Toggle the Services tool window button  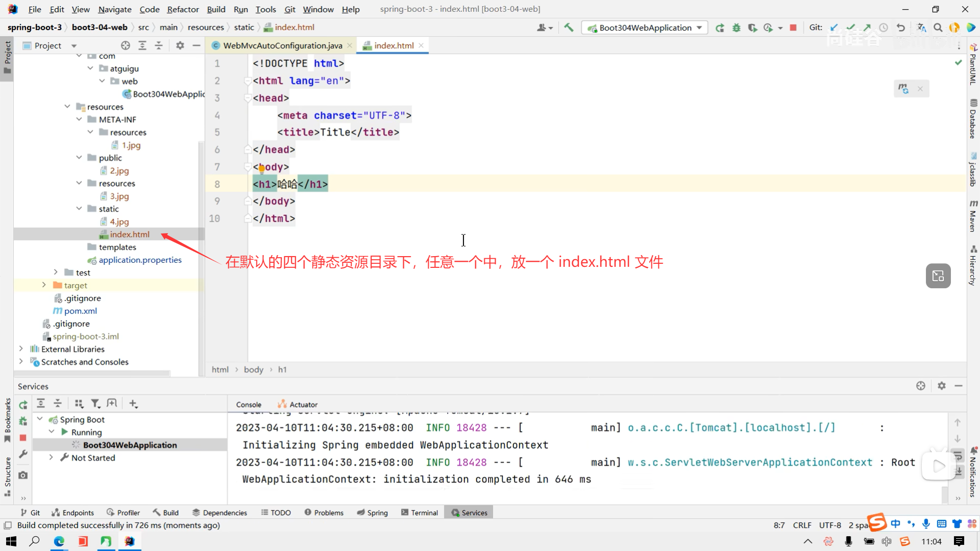[x=469, y=513]
